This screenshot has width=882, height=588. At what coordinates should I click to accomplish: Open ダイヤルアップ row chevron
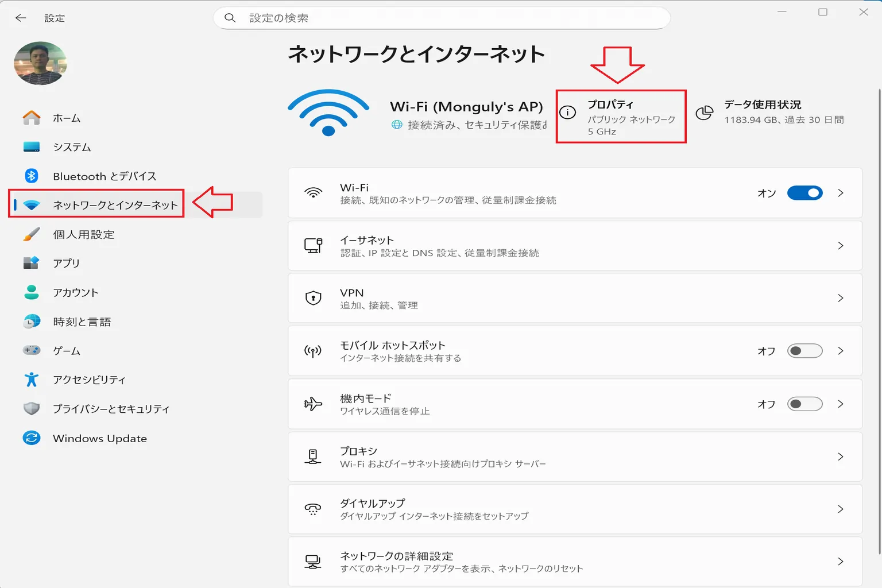841,509
